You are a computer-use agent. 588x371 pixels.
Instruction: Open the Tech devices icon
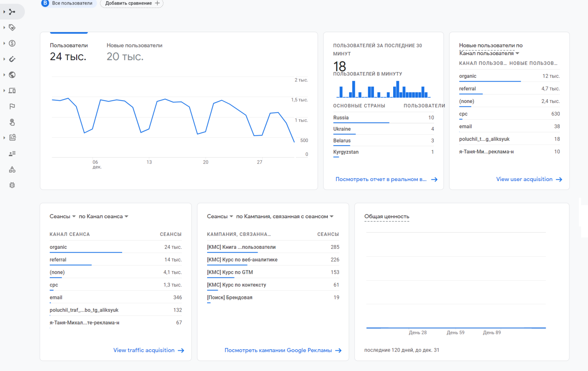pos(12,91)
